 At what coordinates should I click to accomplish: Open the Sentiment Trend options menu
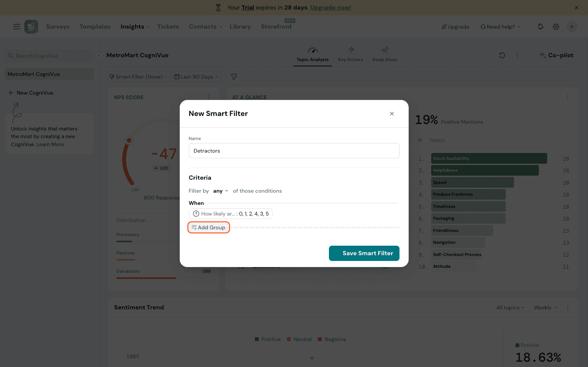click(568, 307)
